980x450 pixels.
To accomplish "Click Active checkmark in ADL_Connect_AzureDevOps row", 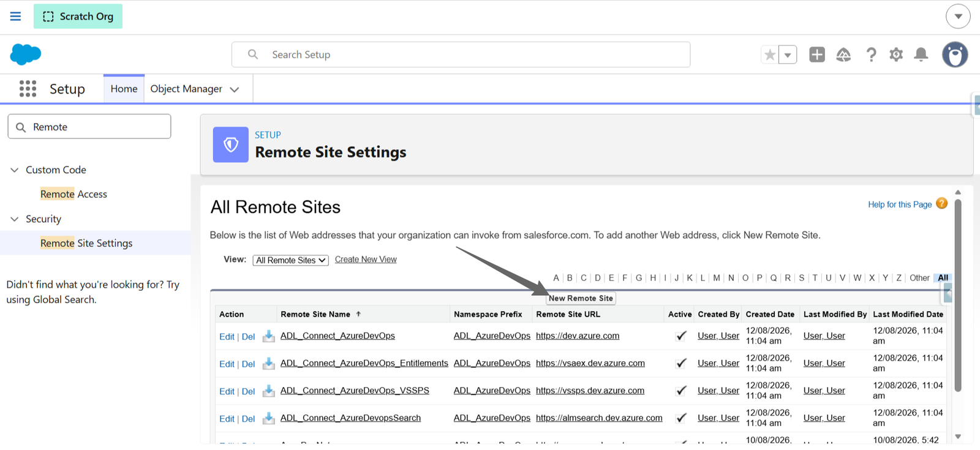I will [680, 336].
